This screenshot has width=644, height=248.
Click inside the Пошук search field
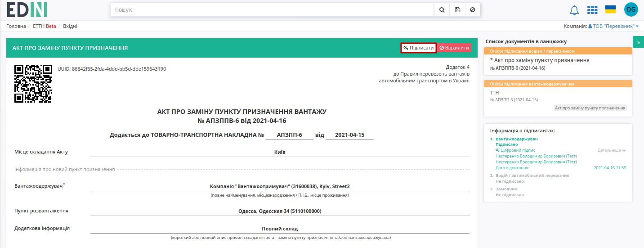272,9
